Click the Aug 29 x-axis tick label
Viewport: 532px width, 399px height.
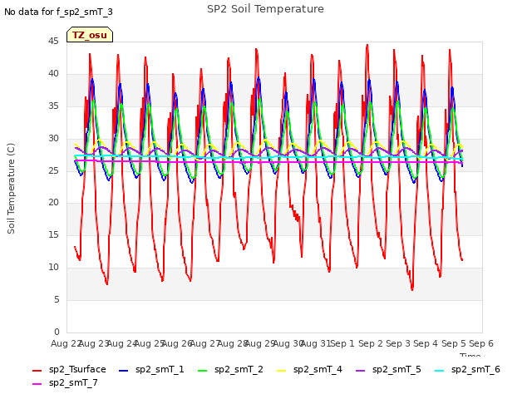pyautogui.click(x=260, y=343)
